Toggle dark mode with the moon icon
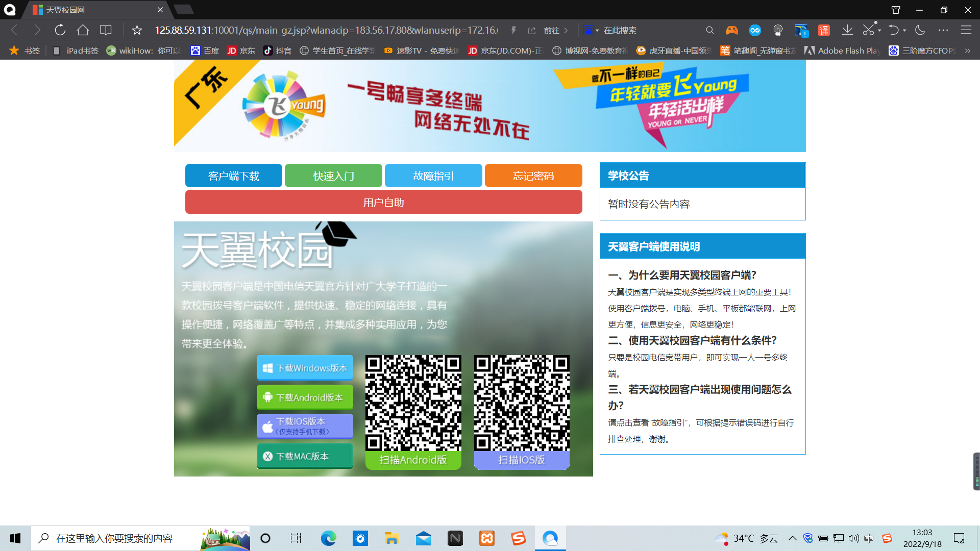980x551 pixels. pyautogui.click(x=919, y=30)
